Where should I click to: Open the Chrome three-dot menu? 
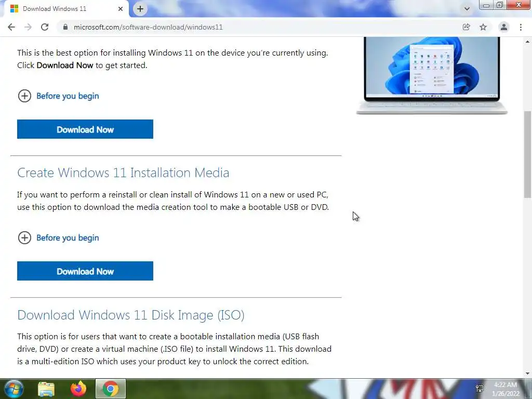pyautogui.click(x=521, y=27)
